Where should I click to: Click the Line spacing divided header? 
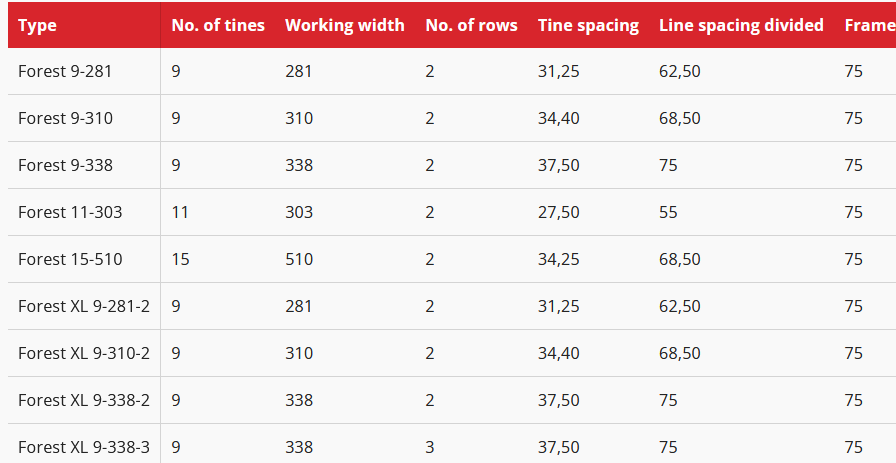(741, 25)
